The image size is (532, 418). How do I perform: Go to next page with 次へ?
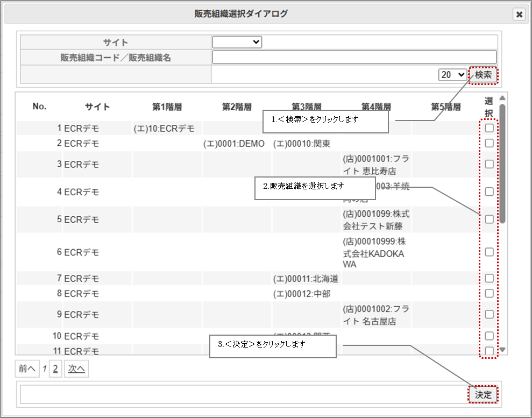point(76,369)
